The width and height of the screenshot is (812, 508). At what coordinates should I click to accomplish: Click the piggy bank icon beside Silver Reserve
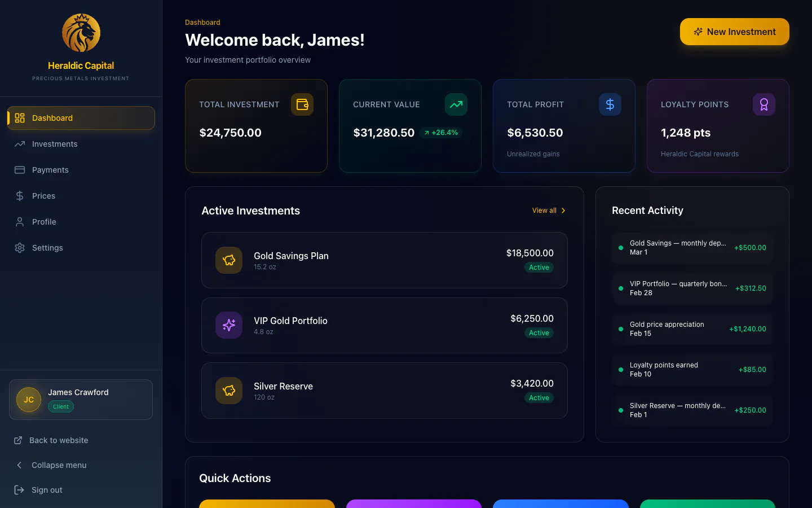tap(228, 391)
